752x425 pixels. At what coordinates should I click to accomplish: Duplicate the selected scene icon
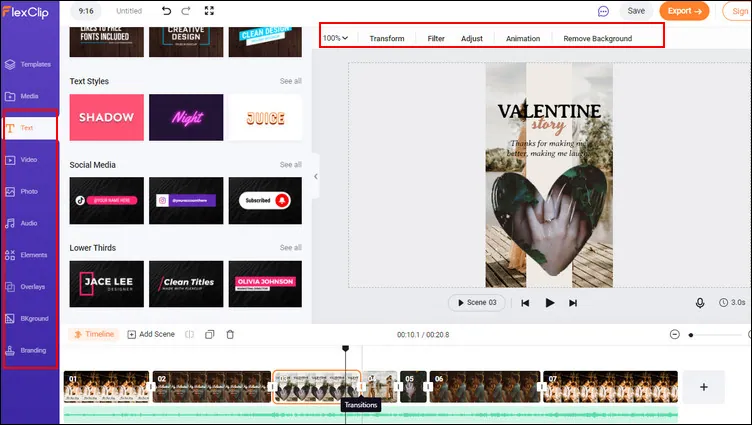pyautogui.click(x=210, y=334)
